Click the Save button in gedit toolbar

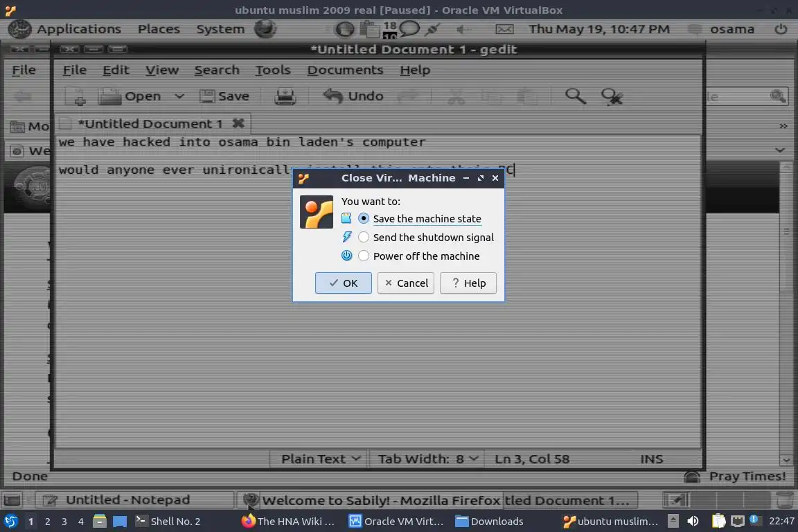click(x=224, y=96)
